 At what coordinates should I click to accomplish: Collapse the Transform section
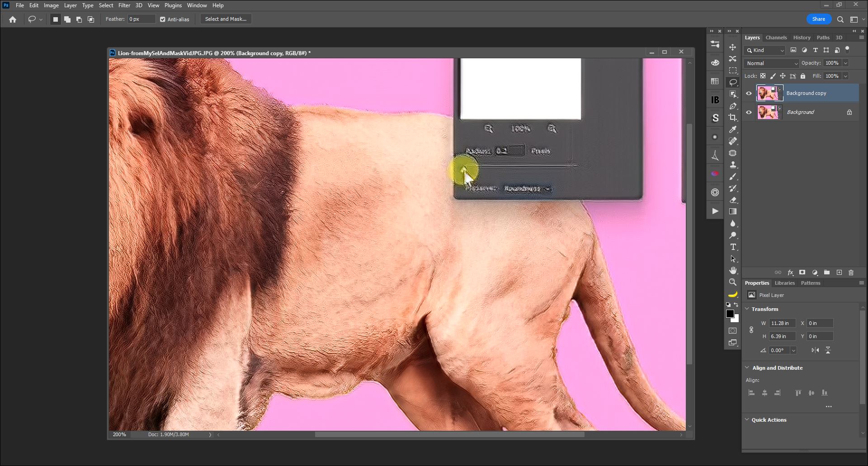click(747, 309)
